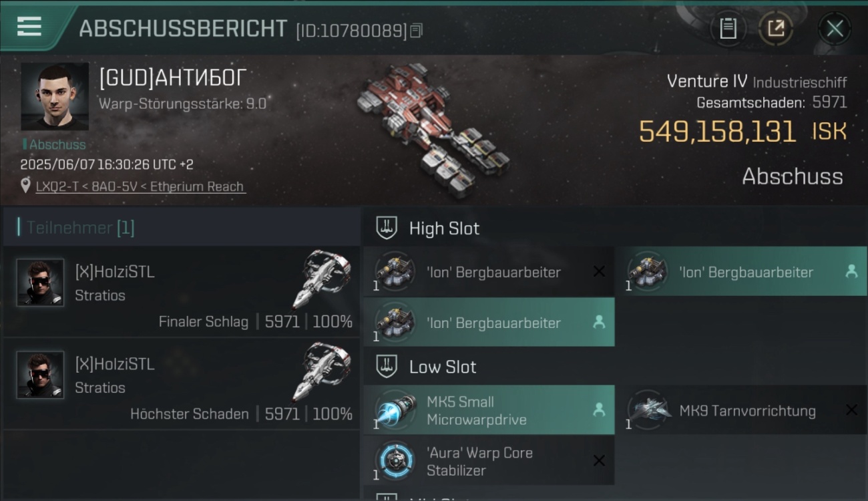Select the Teilnehmer [1] tab
The image size is (868, 501).
182,228
